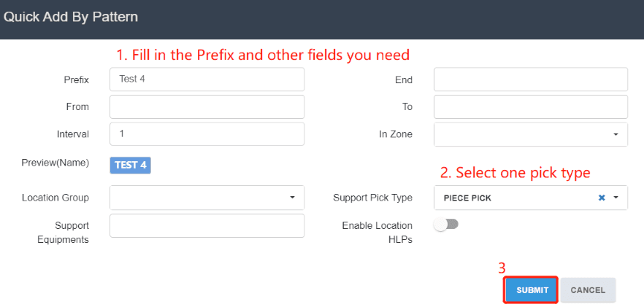Select the From input field
Viewport: 644px width, 307px height.
[207, 106]
